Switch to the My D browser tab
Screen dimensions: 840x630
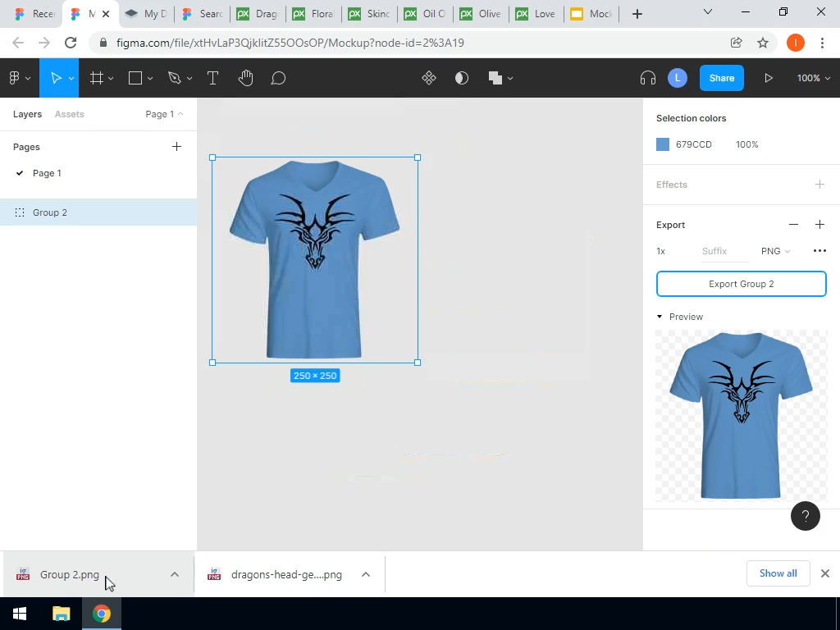146,14
